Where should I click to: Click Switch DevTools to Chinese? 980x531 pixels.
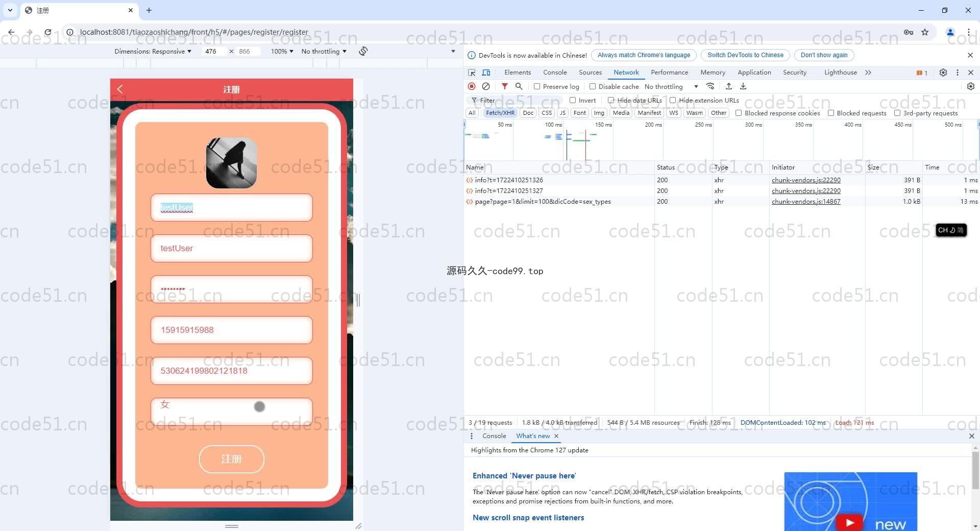click(x=745, y=55)
